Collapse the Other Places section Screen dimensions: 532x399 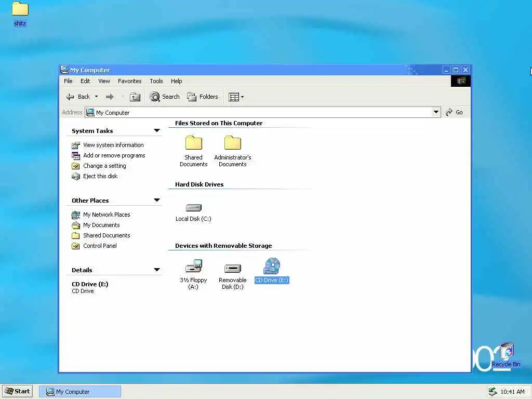point(157,200)
